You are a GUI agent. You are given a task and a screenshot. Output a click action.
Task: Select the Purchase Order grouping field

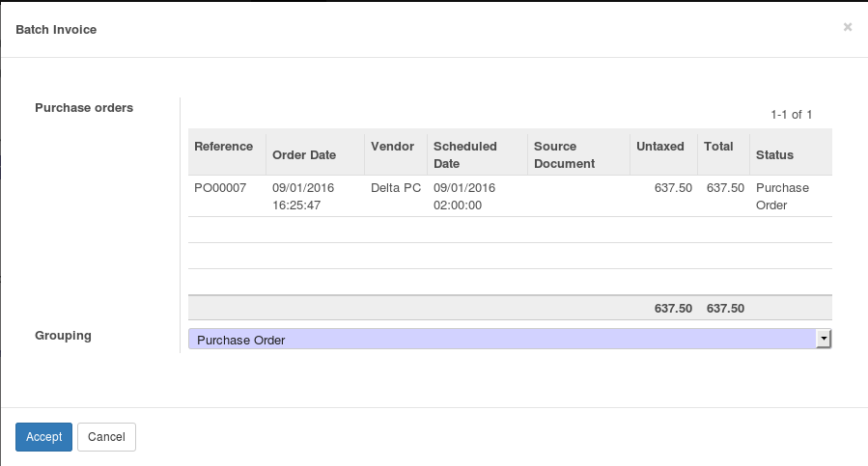502,340
